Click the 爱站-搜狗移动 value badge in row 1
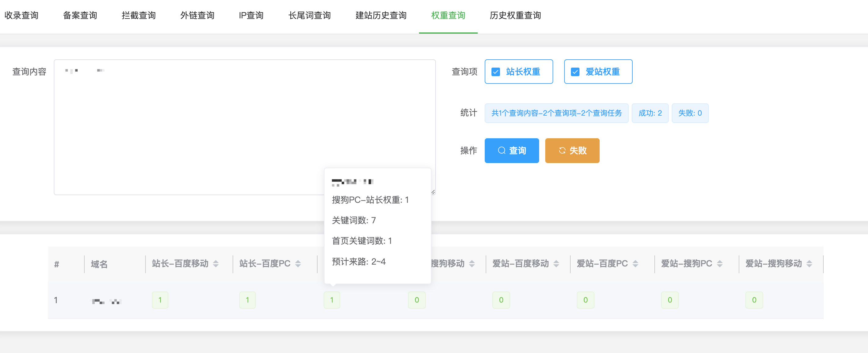The height and width of the screenshot is (353, 868). (754, 300)
